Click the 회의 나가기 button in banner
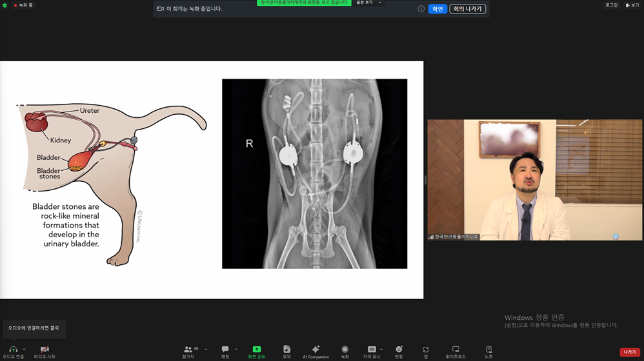644x361 pixels. coord(467,8)
